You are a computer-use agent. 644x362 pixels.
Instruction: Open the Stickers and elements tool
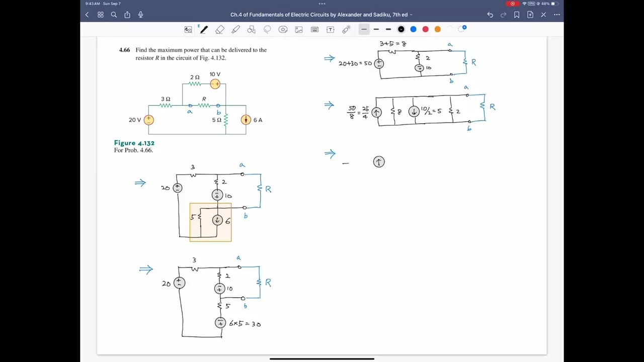tap(283, 30)
